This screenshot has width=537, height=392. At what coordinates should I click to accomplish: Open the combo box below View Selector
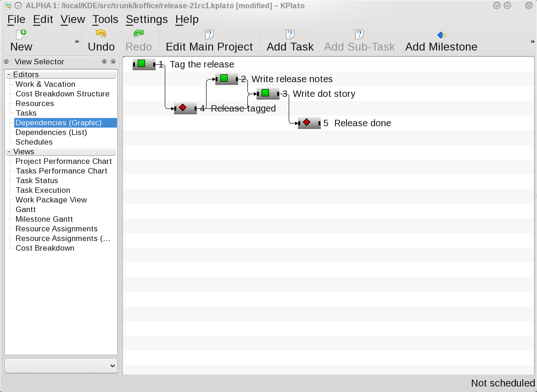(61, 366)
